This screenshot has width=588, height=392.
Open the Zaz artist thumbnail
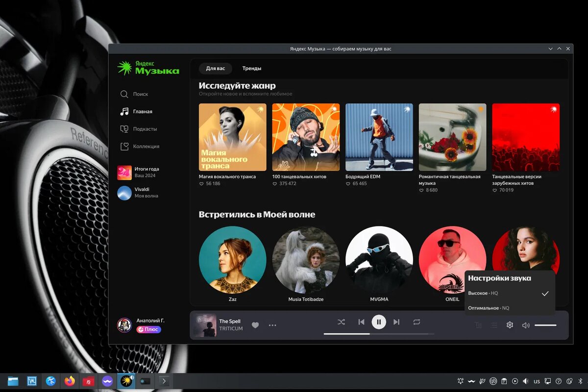[232, 260]
